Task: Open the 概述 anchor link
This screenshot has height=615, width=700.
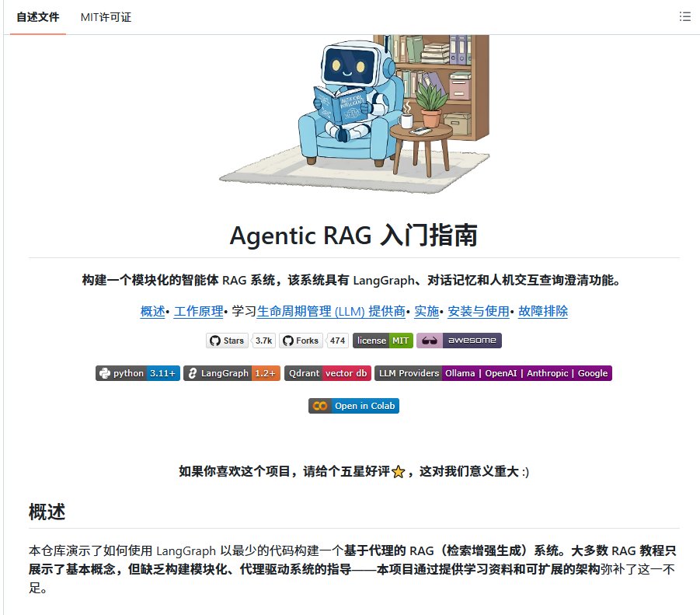Action: pyautogui.click(x=153, y=311)
